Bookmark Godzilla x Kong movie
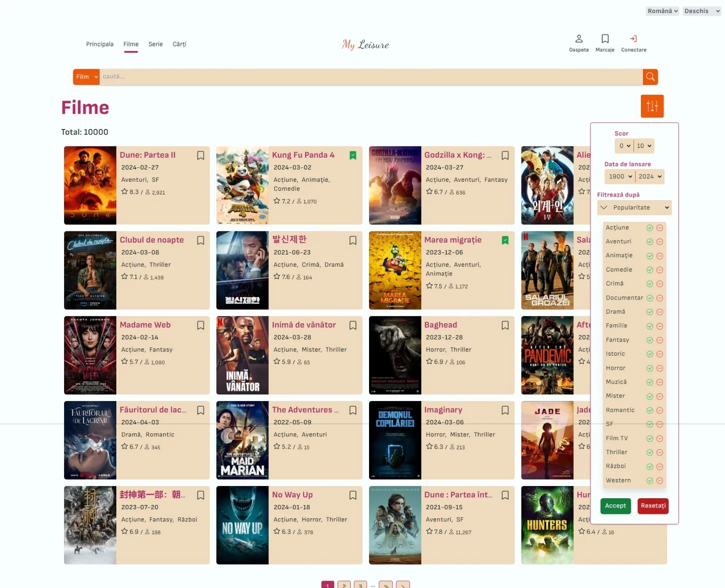This screenshot has width=725, height=588. tap(505, 155)
